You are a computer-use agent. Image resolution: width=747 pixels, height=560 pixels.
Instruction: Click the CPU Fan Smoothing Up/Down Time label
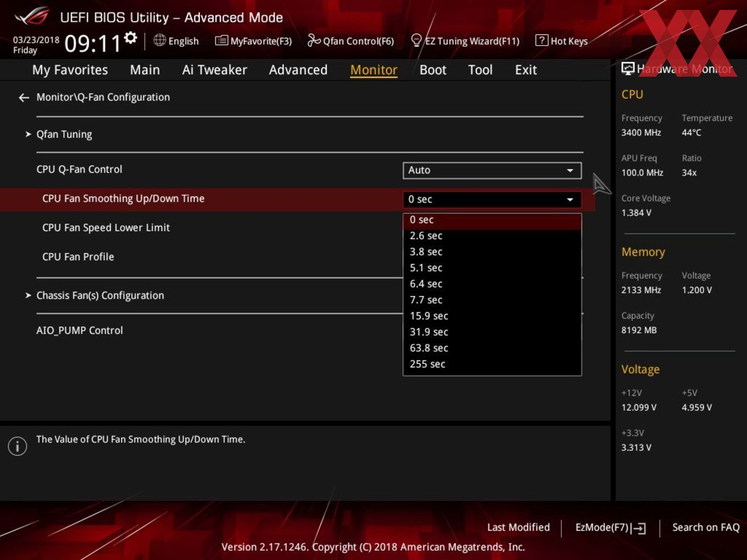(123, 199)
